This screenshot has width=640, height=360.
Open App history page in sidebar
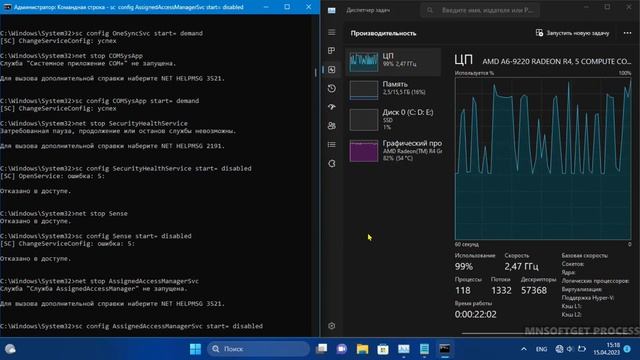(332, 88)
